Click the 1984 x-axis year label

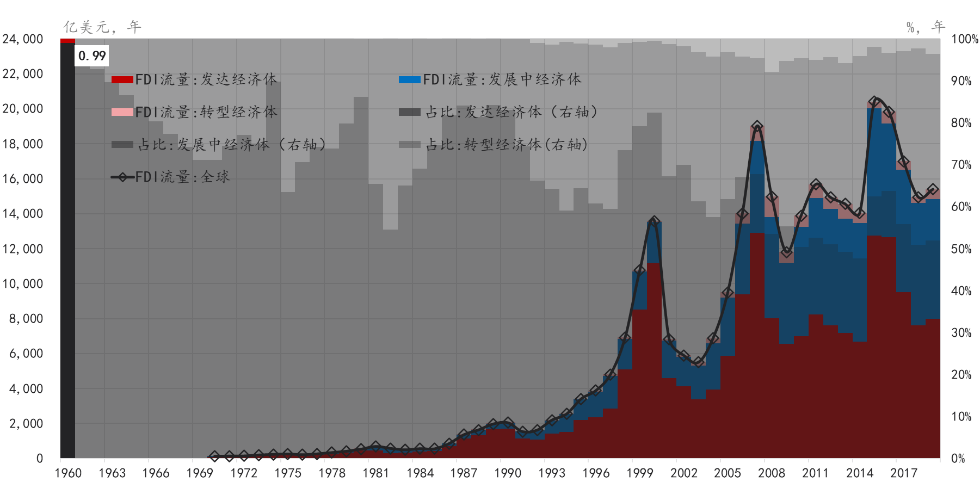[420, 473]
